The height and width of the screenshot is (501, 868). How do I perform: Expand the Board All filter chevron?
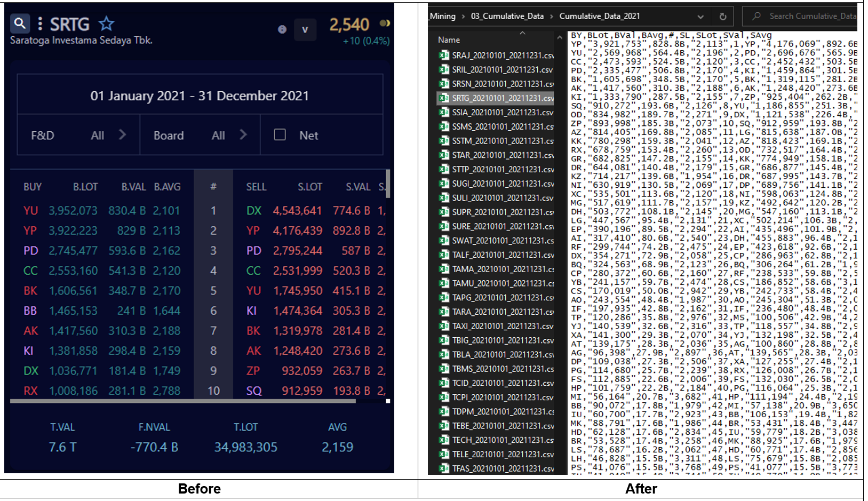(243, 134)
